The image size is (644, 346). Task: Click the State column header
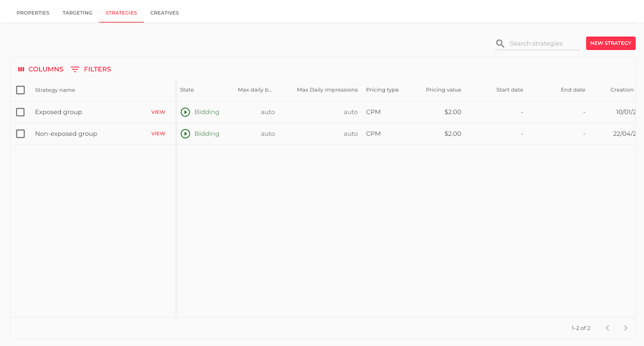(187, 90)
